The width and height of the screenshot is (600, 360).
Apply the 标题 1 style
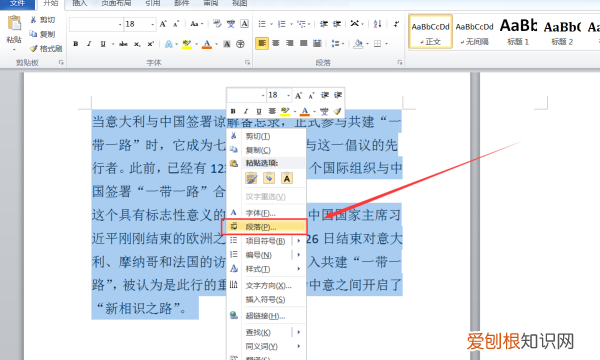(518, 32)
